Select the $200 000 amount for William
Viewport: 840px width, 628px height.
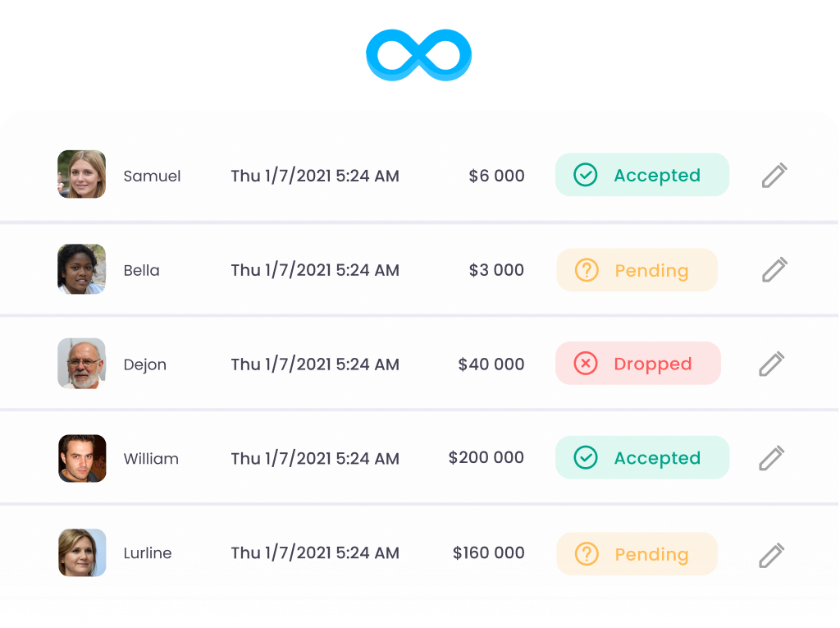486,458
